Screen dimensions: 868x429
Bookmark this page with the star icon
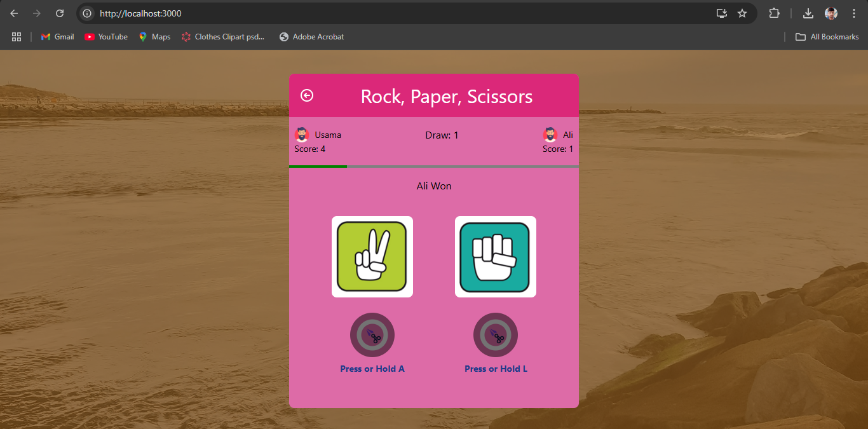tap(742, 13)
